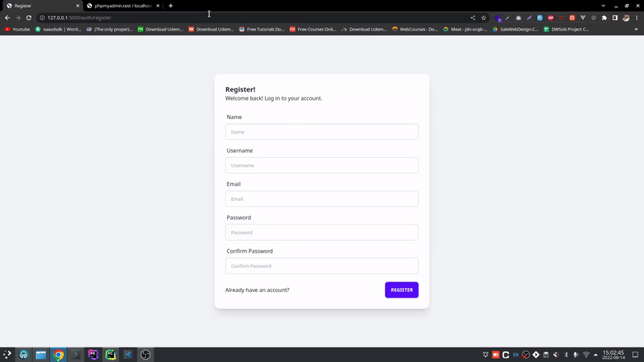Close the phpmyadmin.test tab
The image size is (644, 362).
(158, 6)
